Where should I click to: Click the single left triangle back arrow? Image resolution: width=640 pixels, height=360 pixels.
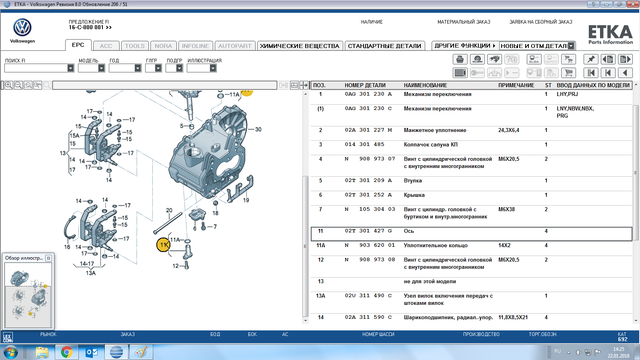click(625, 73)
